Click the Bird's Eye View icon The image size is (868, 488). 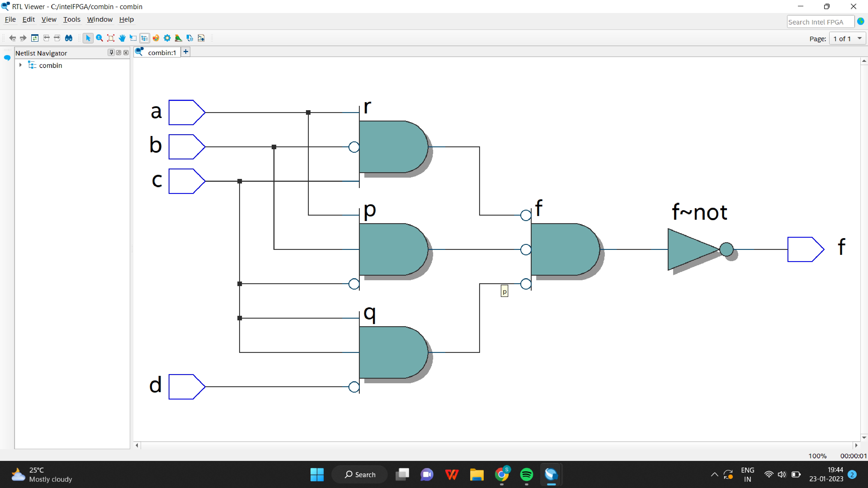pyautogui.click(x=179, y=38)
